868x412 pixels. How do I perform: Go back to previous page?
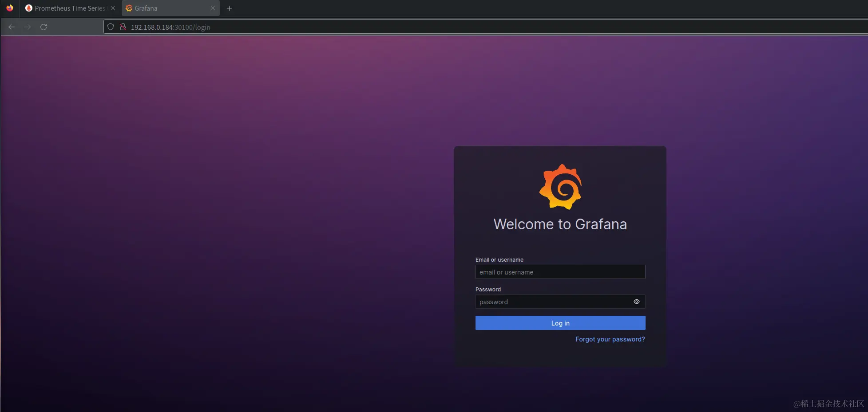point(12,27)
